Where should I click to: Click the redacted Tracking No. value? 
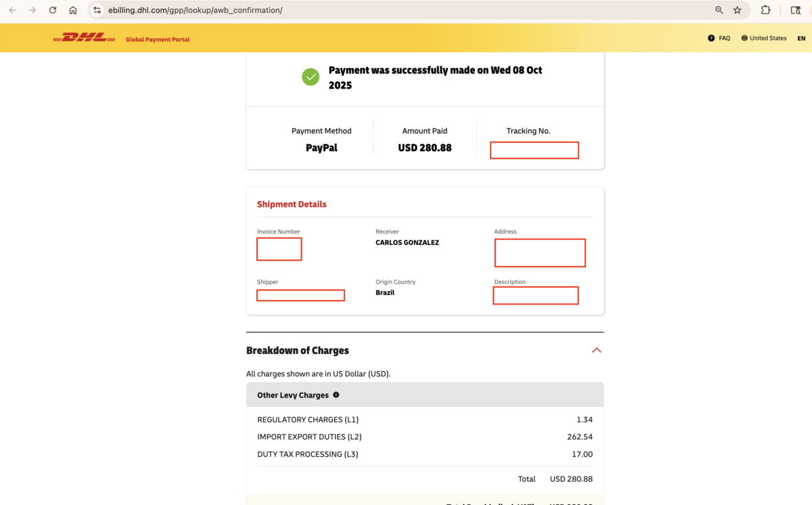click(534, 150)
